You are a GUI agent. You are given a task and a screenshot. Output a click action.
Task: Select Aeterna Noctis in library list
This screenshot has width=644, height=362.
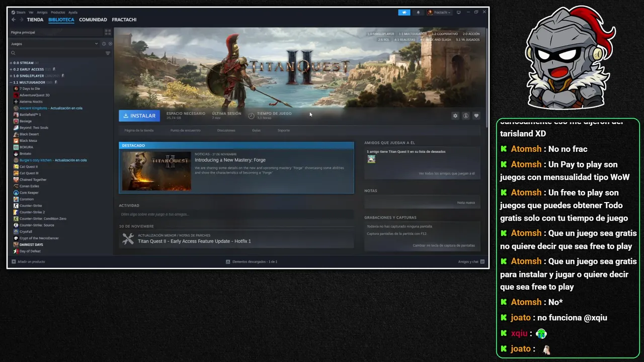31,102
